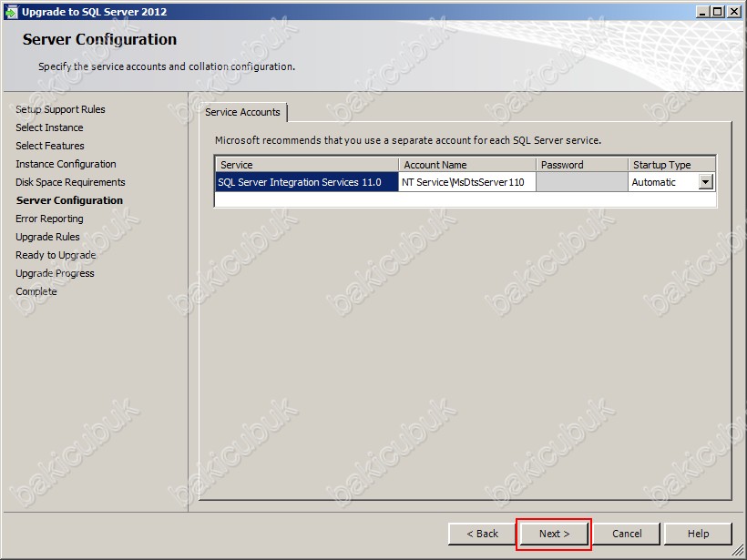Select the Service Accounts tab
Screen dimensions: 747x560
pos(242,112)
